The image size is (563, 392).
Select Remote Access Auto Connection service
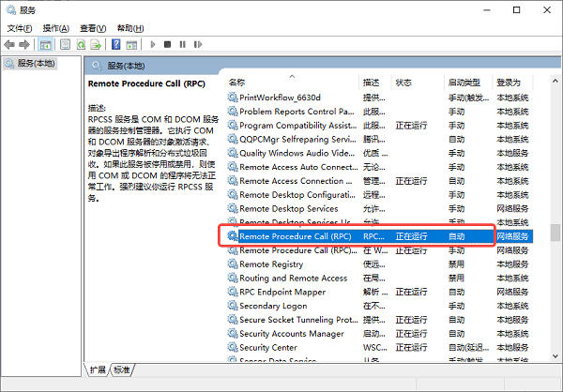tap(379, 167)
